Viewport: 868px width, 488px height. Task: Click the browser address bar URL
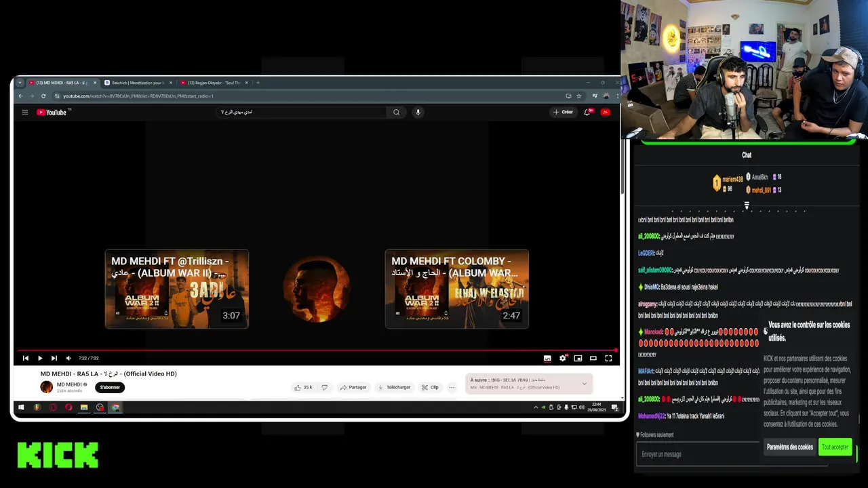pyautogui.click(x=138, y=96)
